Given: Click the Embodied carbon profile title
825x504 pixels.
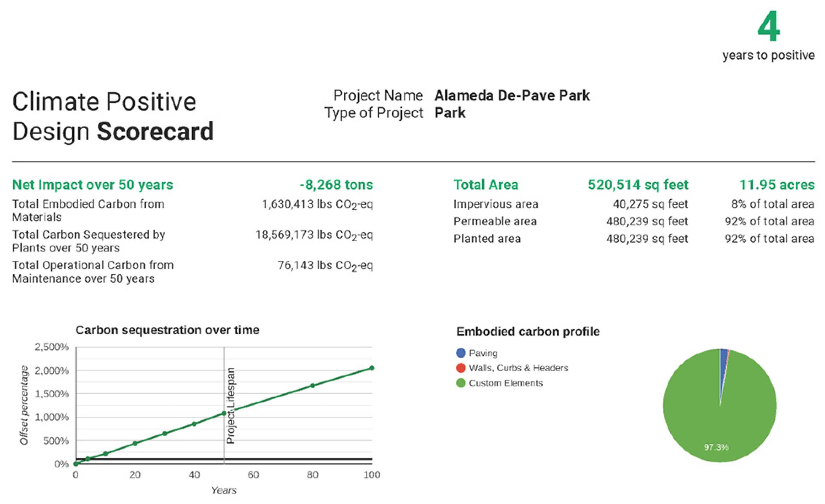Looking at the screenshot, I should 528,331.
